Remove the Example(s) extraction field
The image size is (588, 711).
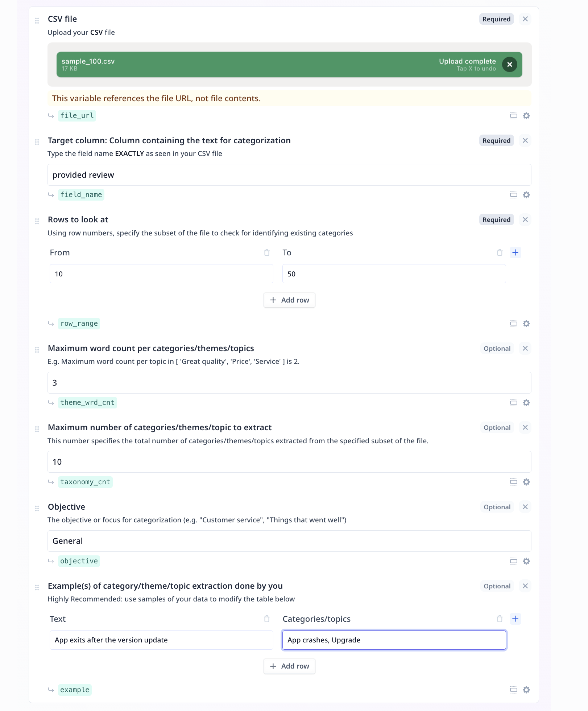525,586
